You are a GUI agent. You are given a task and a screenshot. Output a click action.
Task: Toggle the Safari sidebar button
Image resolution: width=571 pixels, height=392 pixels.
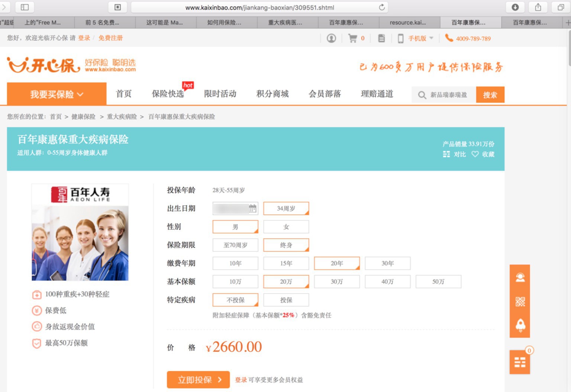pos(25,7)
